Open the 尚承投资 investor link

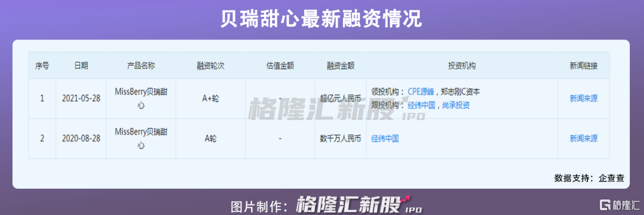[x=456, y=105]
